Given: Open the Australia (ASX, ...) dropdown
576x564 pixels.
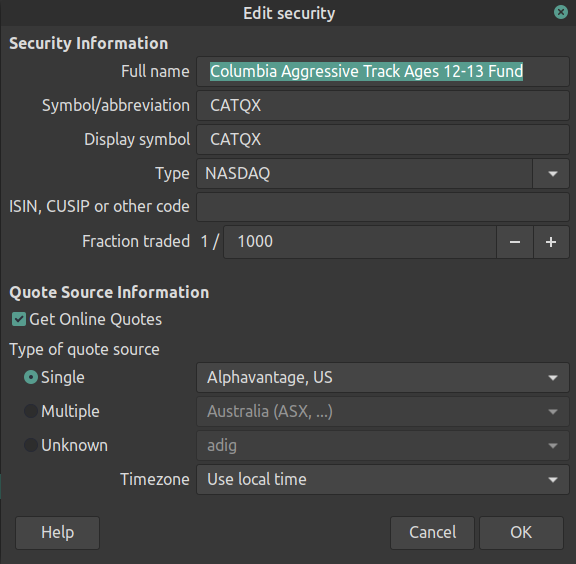Looking at the screenshot, I should [x=383, y=412].
